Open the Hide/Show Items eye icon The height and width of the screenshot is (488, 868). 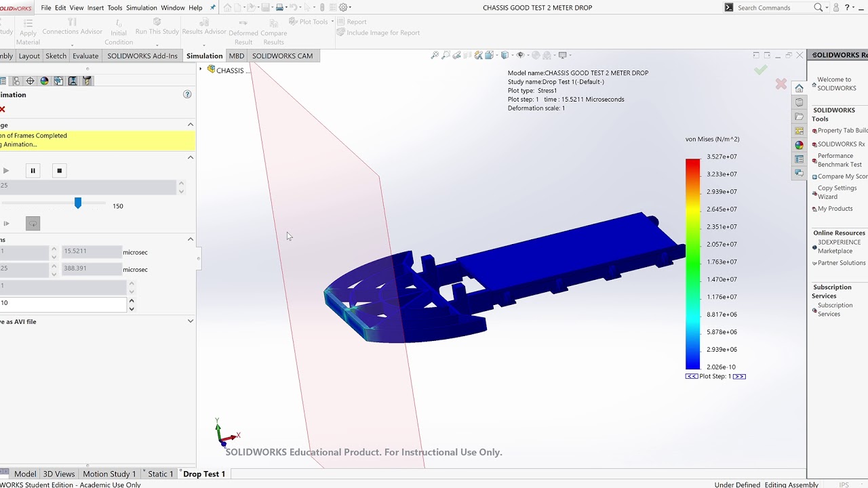tap(521, 56)
